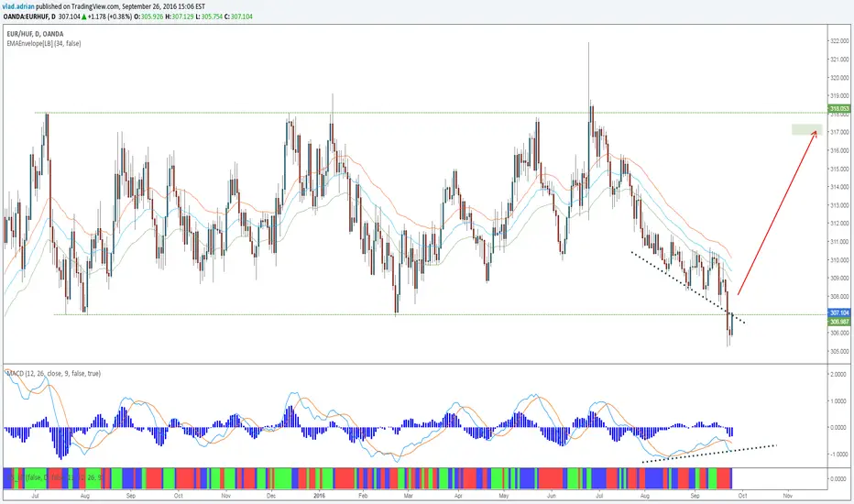Click the 313.000 price axis label
This screenshot has width=854, height=504.
(839, 205)
